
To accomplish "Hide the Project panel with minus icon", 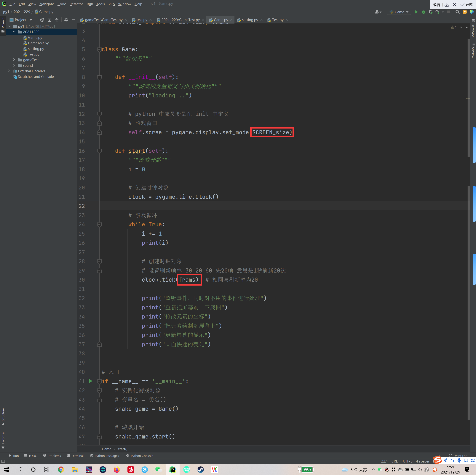I will [73, 20].
